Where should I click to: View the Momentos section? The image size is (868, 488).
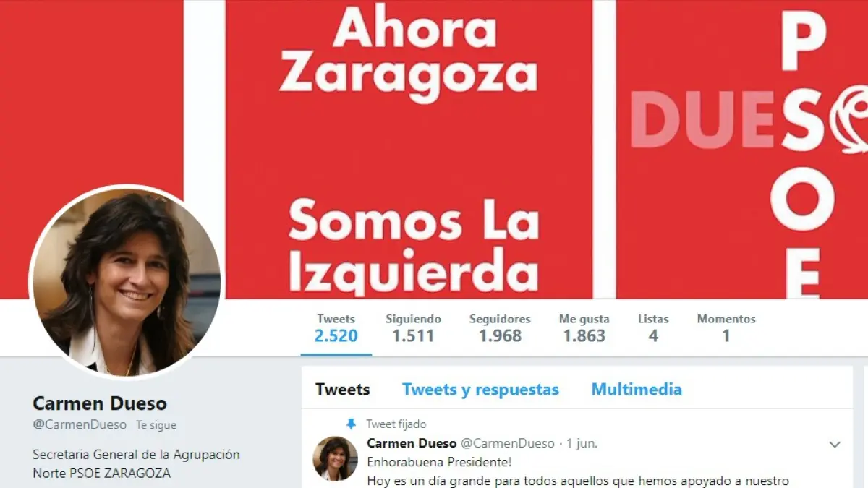(x=726, y=328)
